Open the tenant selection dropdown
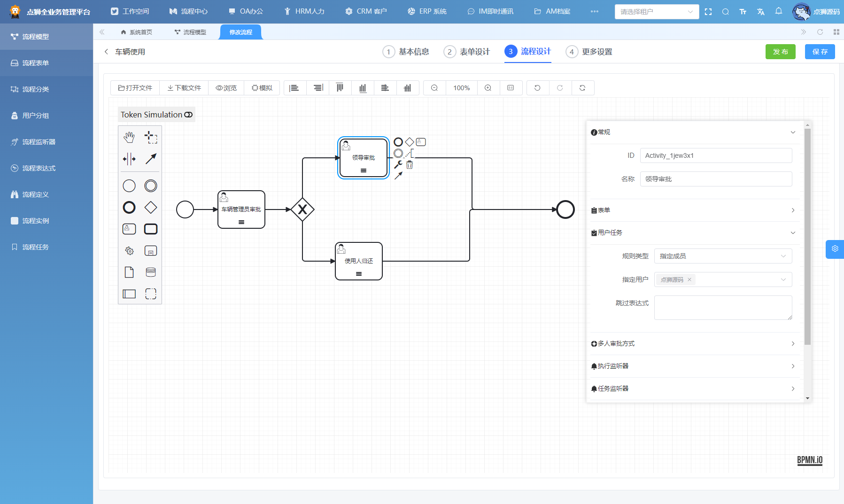The image size is (844, 504). tap(657, 12)
